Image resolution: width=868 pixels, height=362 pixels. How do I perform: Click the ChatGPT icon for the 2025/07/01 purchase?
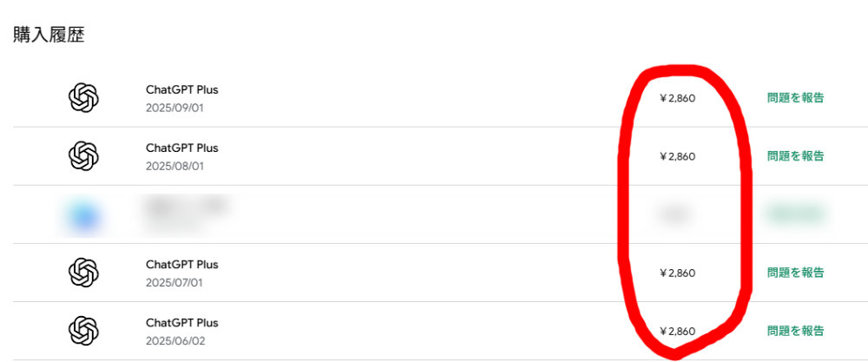[83, 273]
